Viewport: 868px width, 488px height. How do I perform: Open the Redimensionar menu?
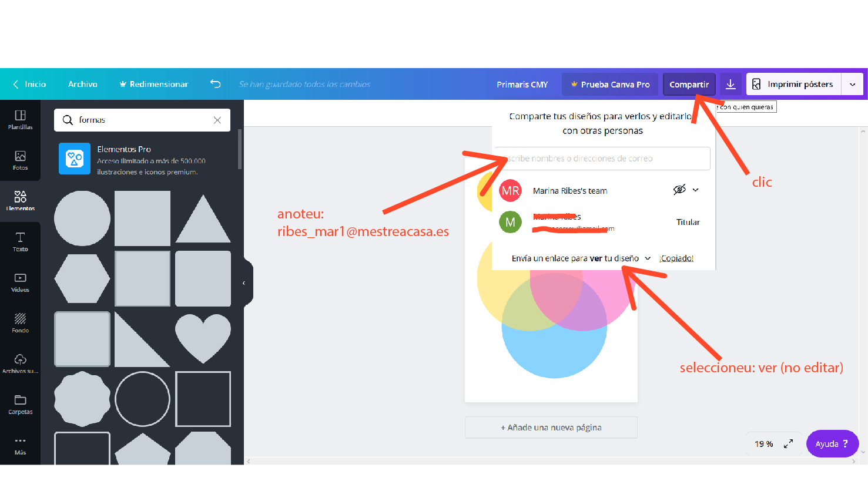click(153, 84)
